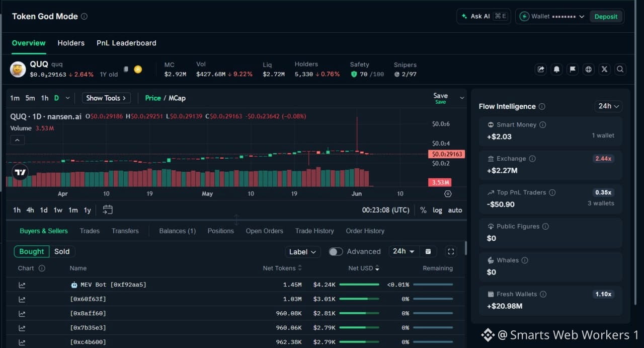644x348 pixels.
Task: Click the TradingView logo on chart
Action: point(20,172)
